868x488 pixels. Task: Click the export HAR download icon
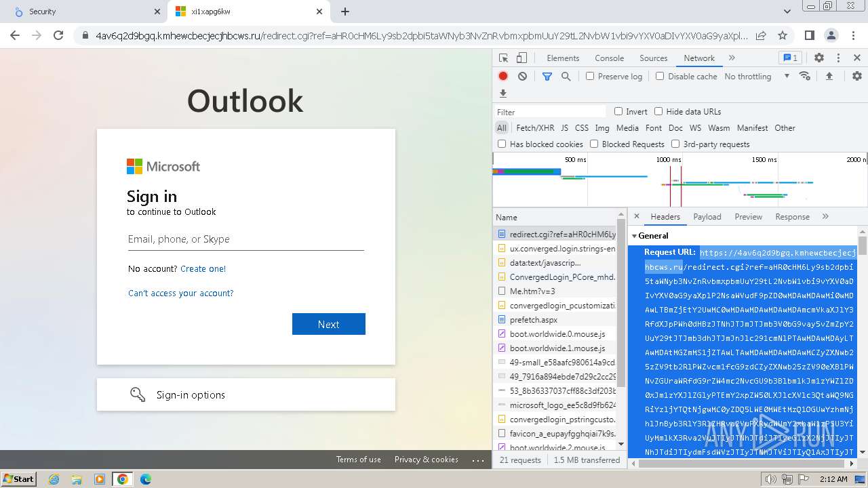coord(503,94)
